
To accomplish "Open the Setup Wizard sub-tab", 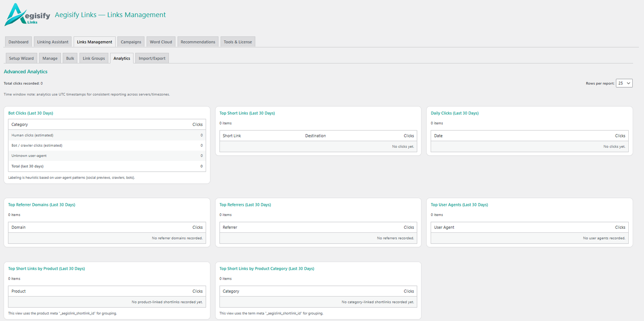I will point(21,58).
